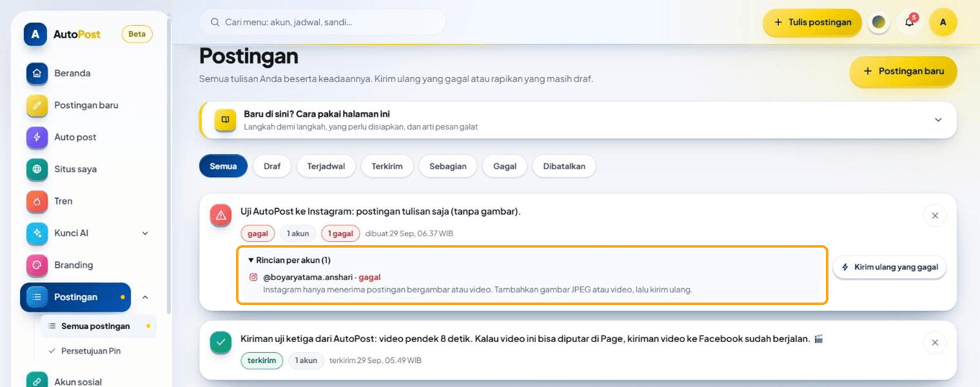Select the Terjadwal filter tab
Viewport: 980px width, 387px height.
tap(326, 166)
